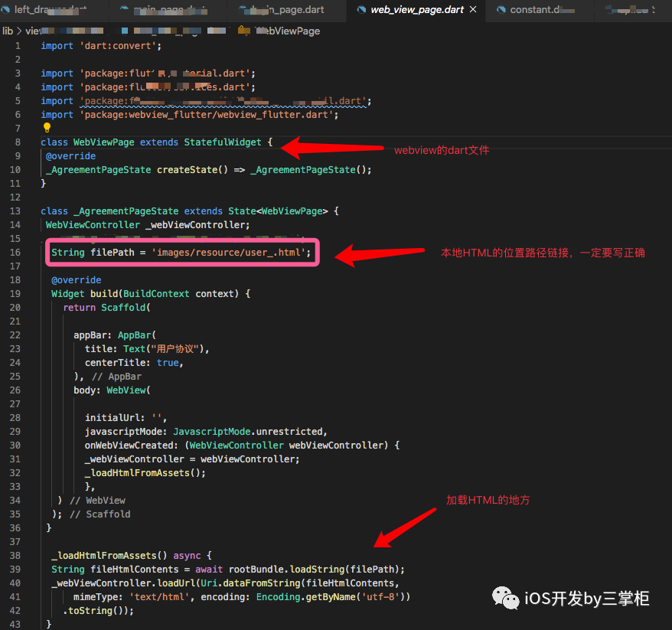Click _loadHtmlFromAssets() call on line 32
This screenshot has width=672, height=630.
coord(142,473)
